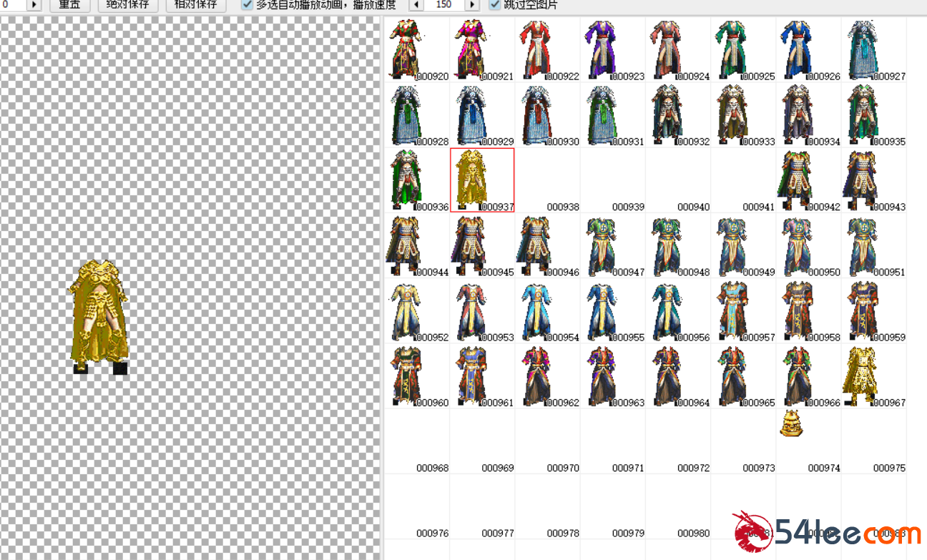This screenshot has height=560, width=927.
Task: Select thumbnail 000953 red-blue robe
Action: pyautogui.click(x=483, y=310)
